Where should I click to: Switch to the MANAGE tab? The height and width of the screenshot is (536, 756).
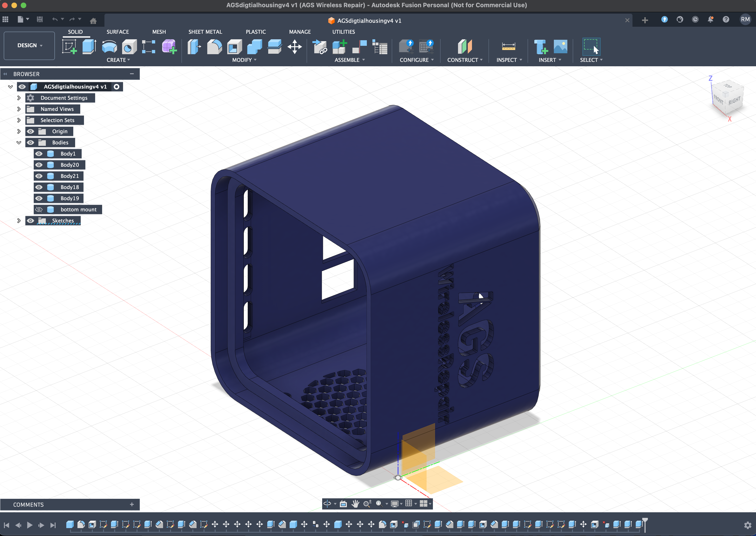point(300,32)
